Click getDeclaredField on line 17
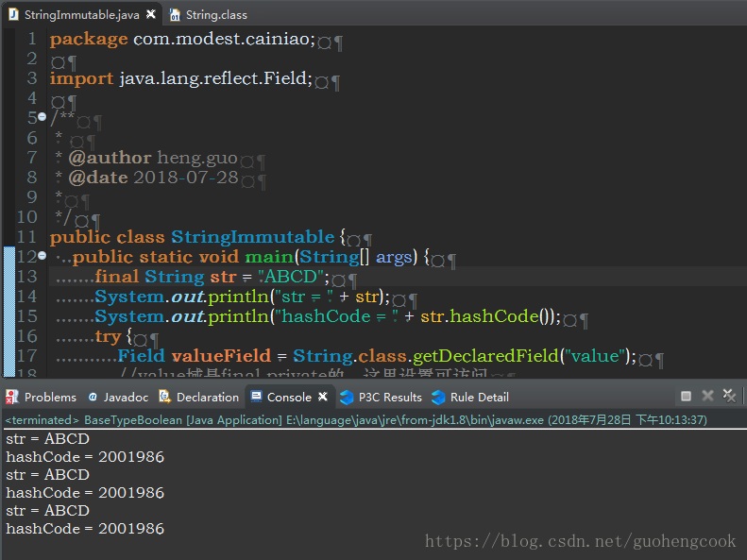 tap(485, 356)
